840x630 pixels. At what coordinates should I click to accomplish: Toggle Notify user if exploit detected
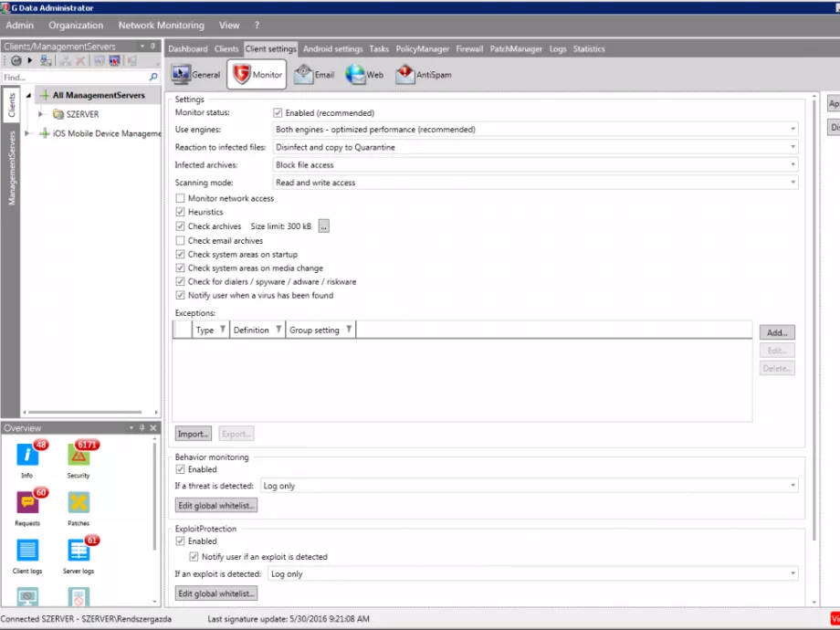[x=194, y=557]
